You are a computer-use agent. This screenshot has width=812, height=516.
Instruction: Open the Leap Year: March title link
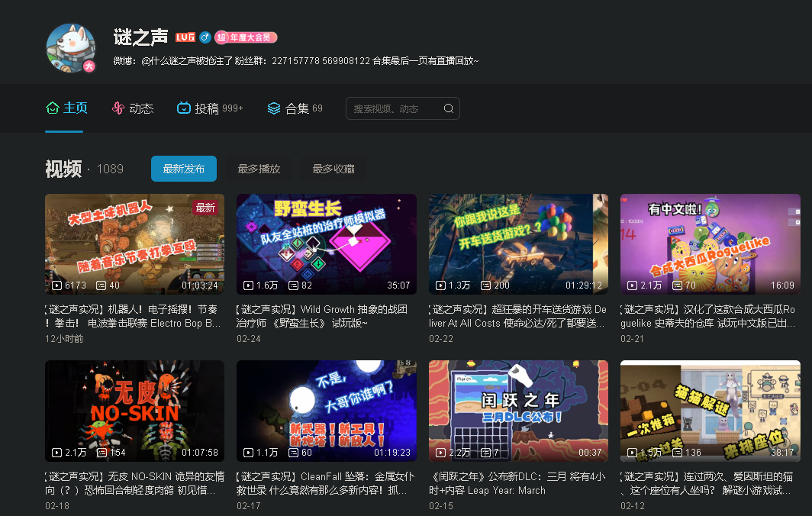click(x=517, y=483)
